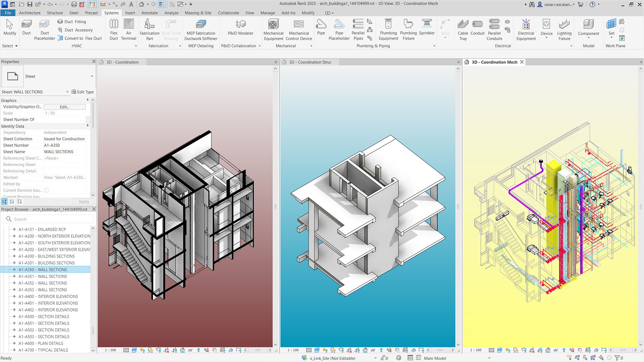Click Edit button next to Visibility Graphics
Viewport: 644px width, 362px height.
point(65,107)
